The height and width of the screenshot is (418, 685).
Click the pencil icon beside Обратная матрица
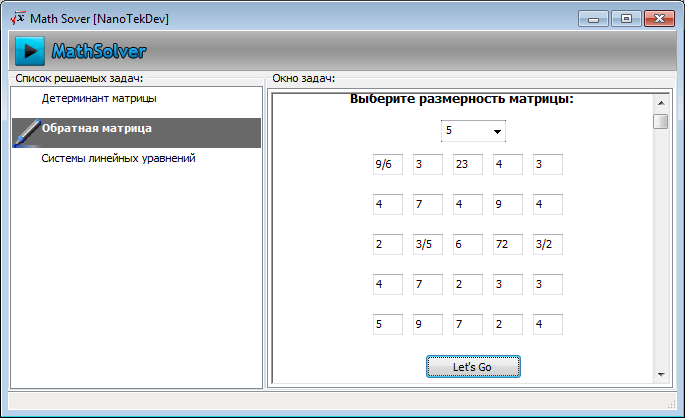27,133
